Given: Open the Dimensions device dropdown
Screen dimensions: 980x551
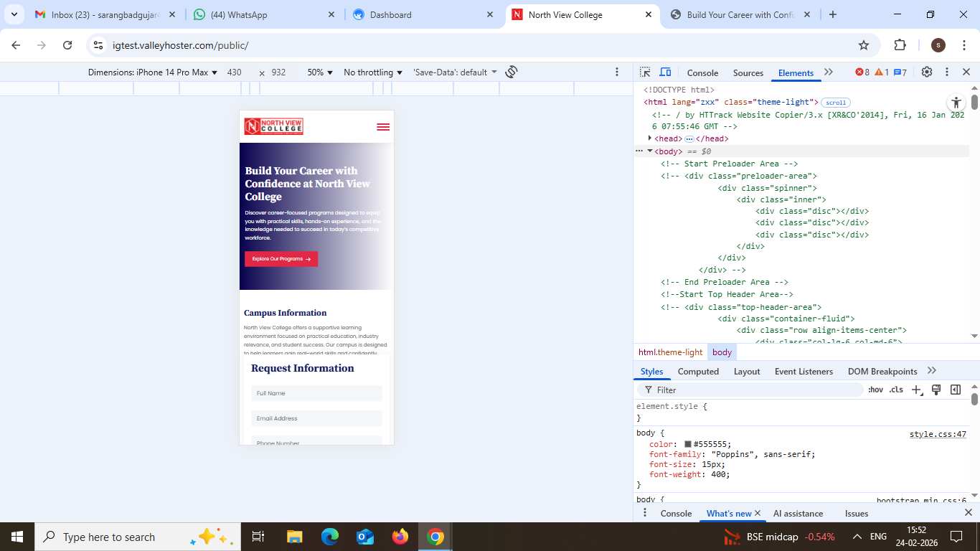Looking at the screenshot, I should tap(153, 72).
